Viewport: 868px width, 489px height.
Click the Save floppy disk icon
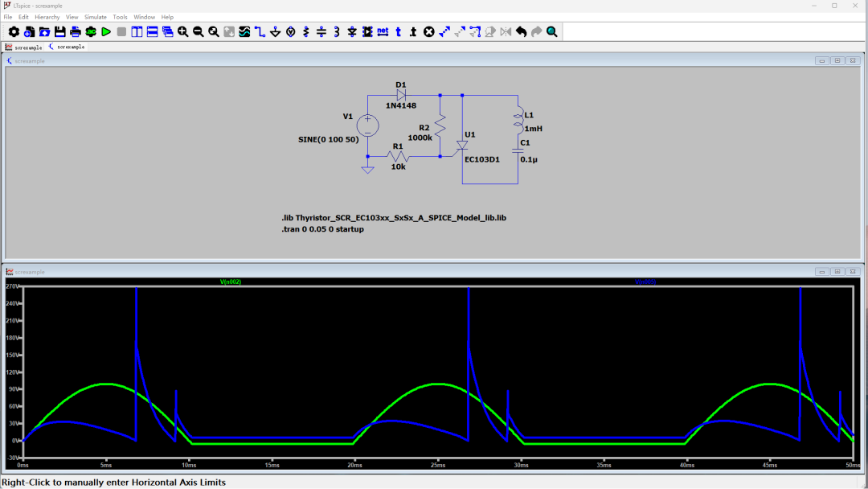(59, 32)
